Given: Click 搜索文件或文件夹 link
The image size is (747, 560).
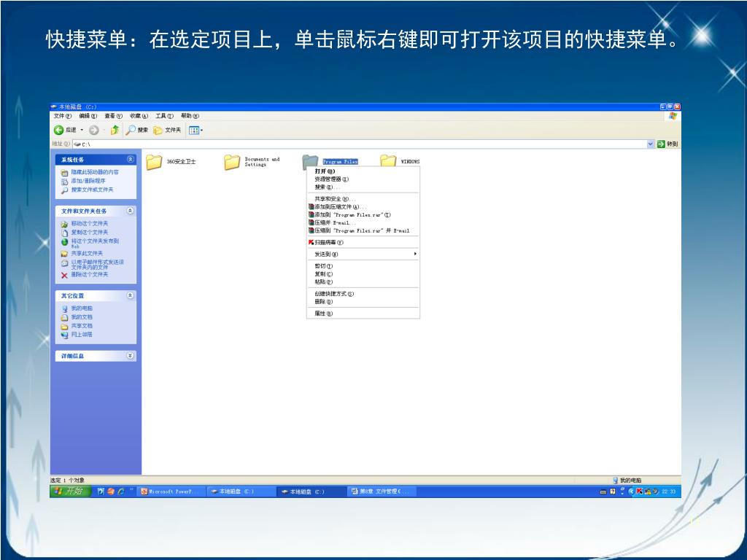Looking at the screenshot, I should [88, 190].
